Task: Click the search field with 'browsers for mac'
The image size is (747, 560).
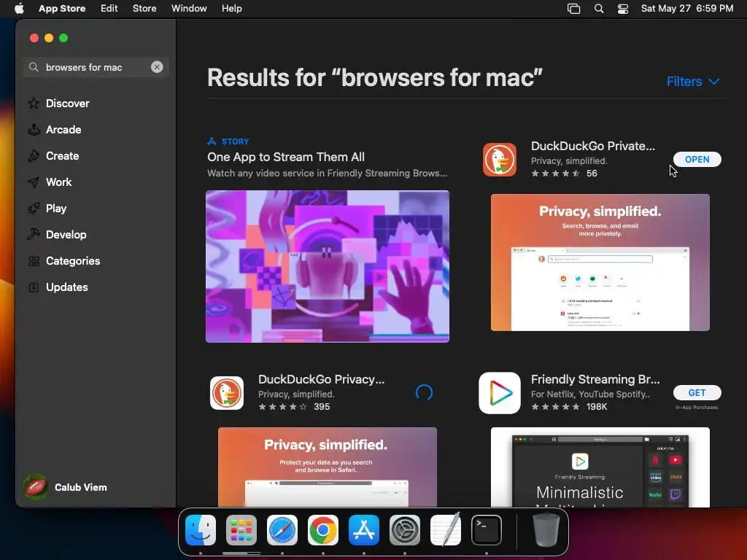Action: (x=96, y=67)
